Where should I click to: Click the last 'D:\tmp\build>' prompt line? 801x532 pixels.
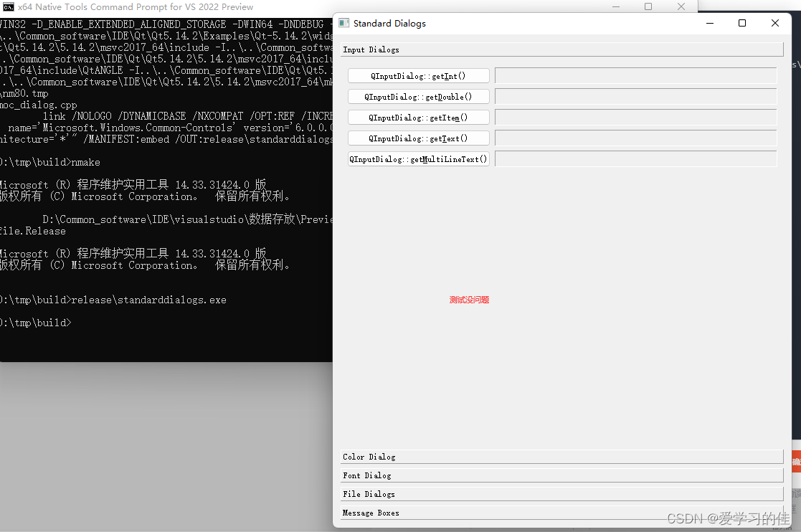[36, 323]
